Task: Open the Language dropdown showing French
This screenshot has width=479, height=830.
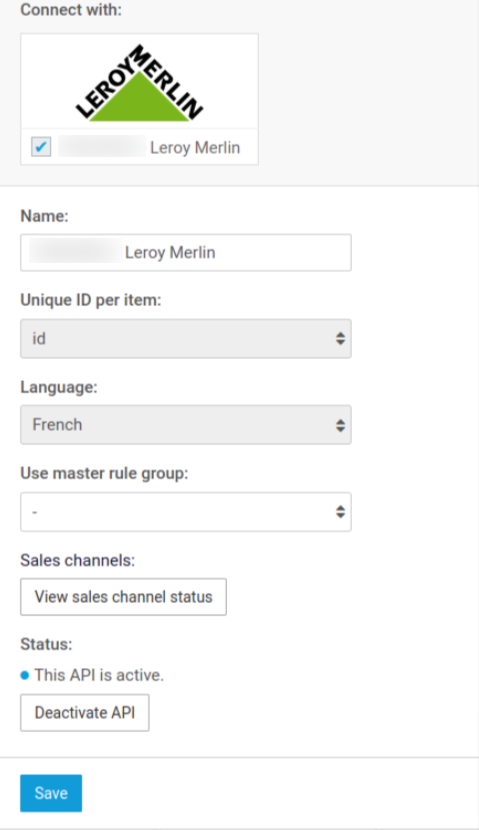Action: pos(186,425)
